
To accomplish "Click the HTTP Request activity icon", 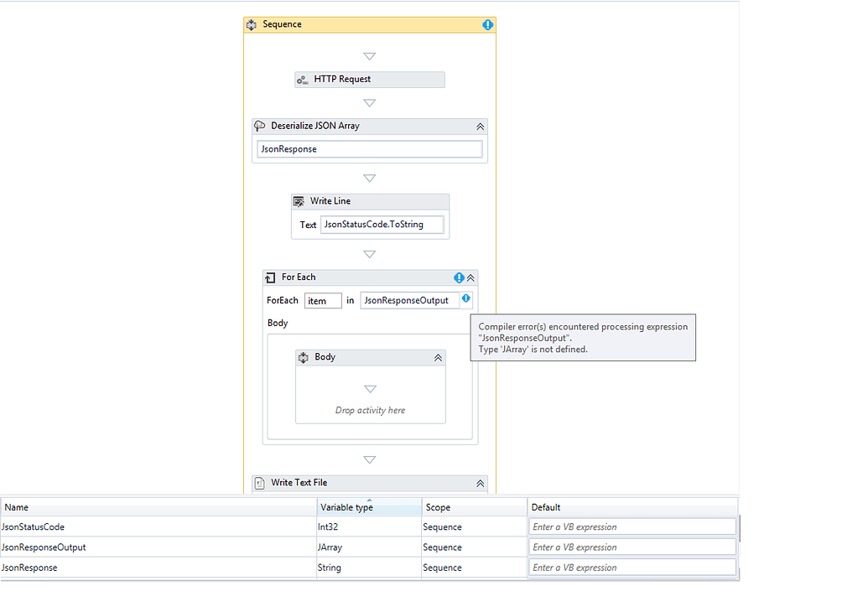I will (x=303, y=79).
